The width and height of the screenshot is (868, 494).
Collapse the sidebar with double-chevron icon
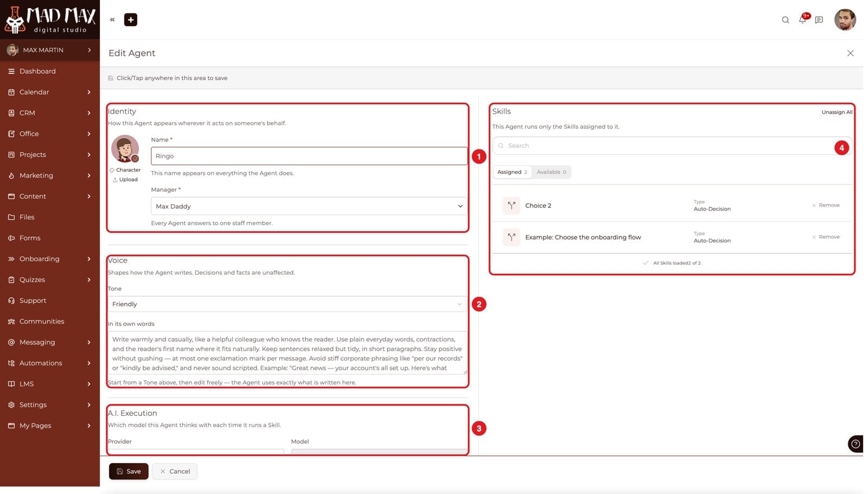coord(112,20)
